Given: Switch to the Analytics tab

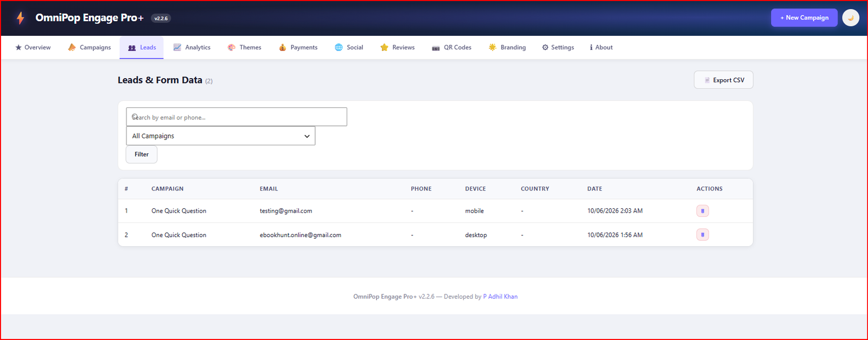Looking at the screenshot, I should (192, 48).
